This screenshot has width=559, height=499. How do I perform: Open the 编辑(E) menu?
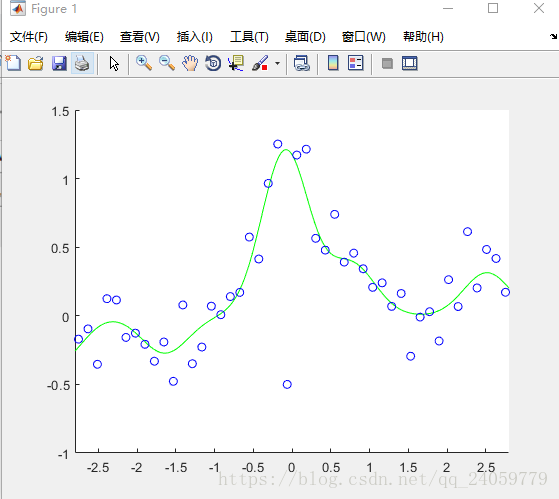click(84, 37)
